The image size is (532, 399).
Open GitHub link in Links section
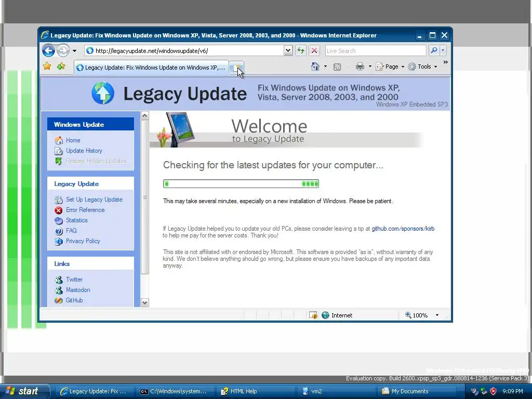(74, 300)
